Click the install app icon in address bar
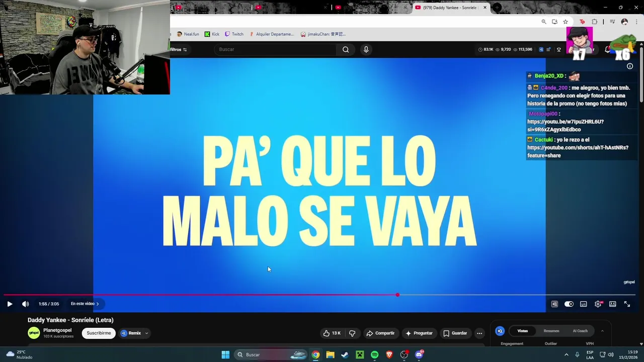 (x=554, y=22)
